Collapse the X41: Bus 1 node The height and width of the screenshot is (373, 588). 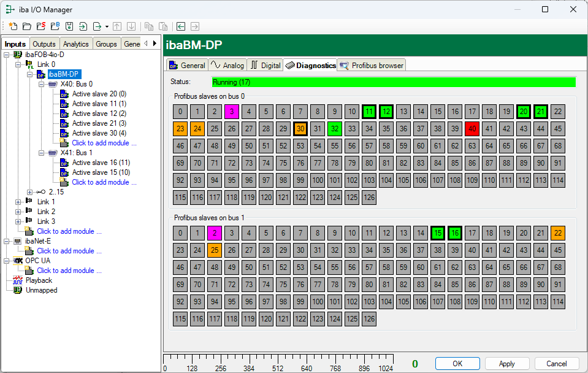(x=41, y=153)
